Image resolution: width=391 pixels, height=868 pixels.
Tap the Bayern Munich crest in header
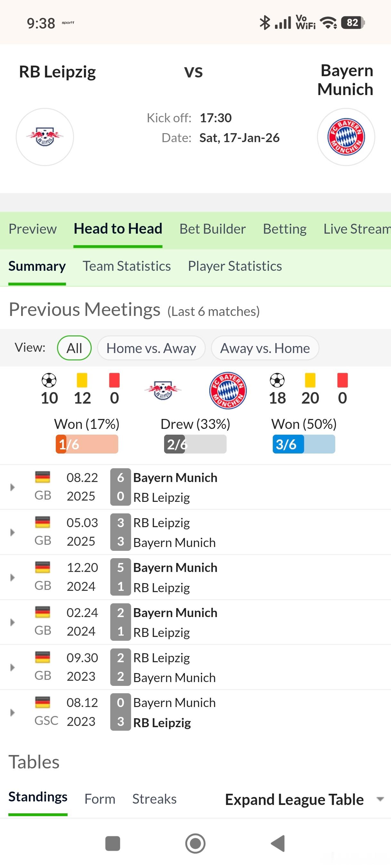click(346, 137)
